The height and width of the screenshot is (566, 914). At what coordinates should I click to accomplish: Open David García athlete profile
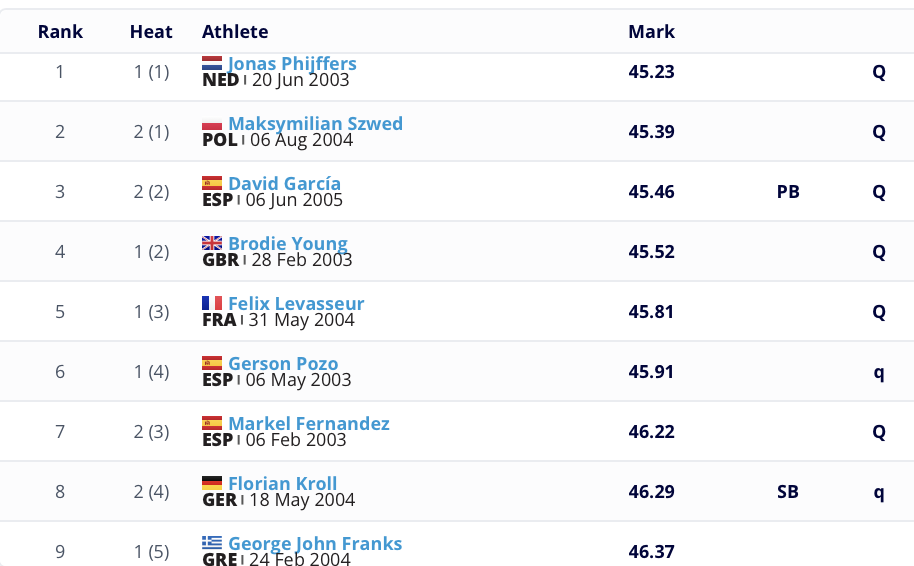click(x=284, y=184)
